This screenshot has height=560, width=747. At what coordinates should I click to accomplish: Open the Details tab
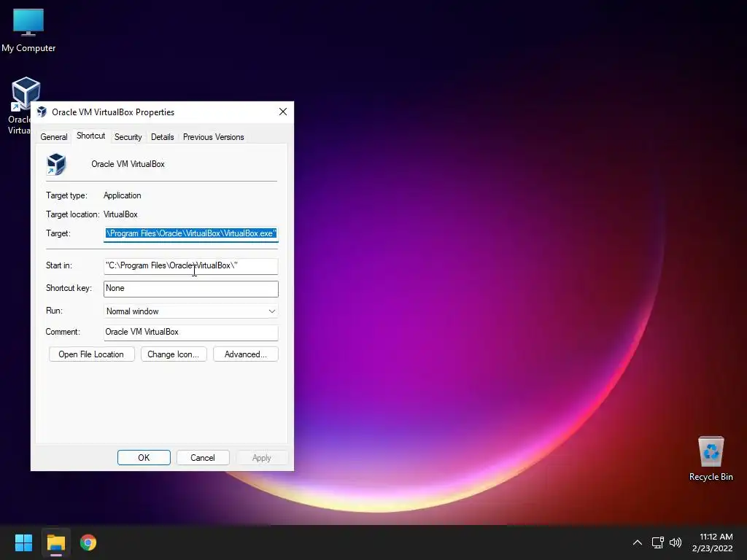(x=163, y=137)
